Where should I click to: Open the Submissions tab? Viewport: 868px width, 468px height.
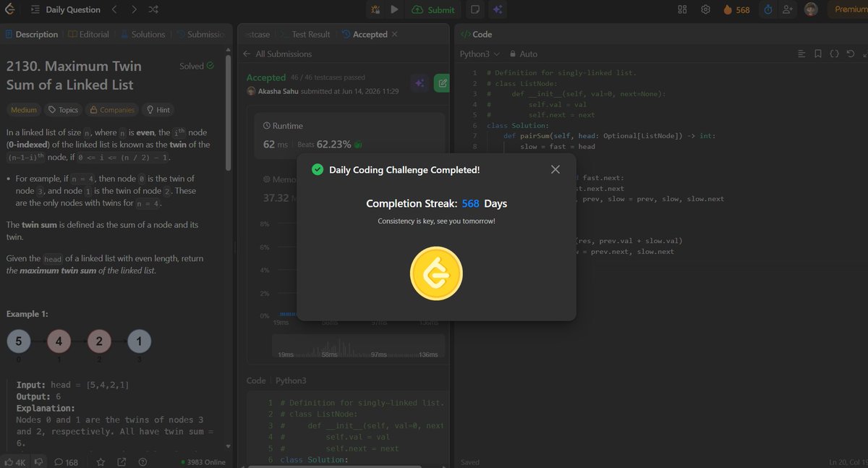point(200,34)
